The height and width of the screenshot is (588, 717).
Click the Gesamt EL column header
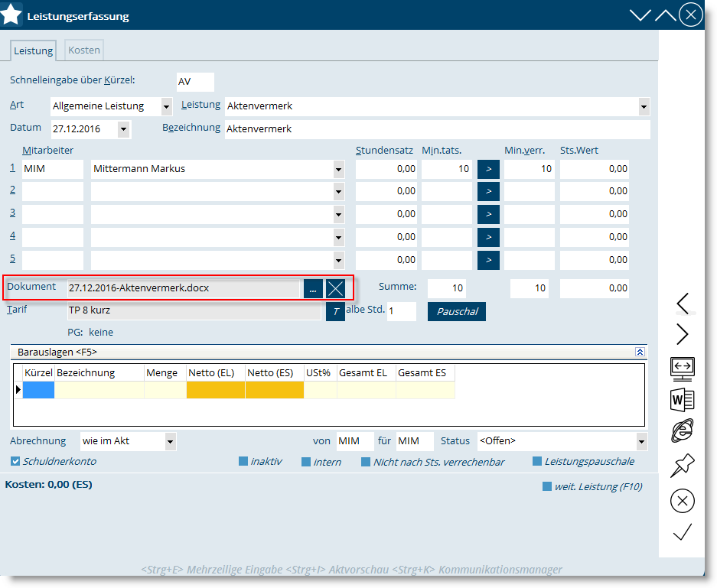pos(367,373)
